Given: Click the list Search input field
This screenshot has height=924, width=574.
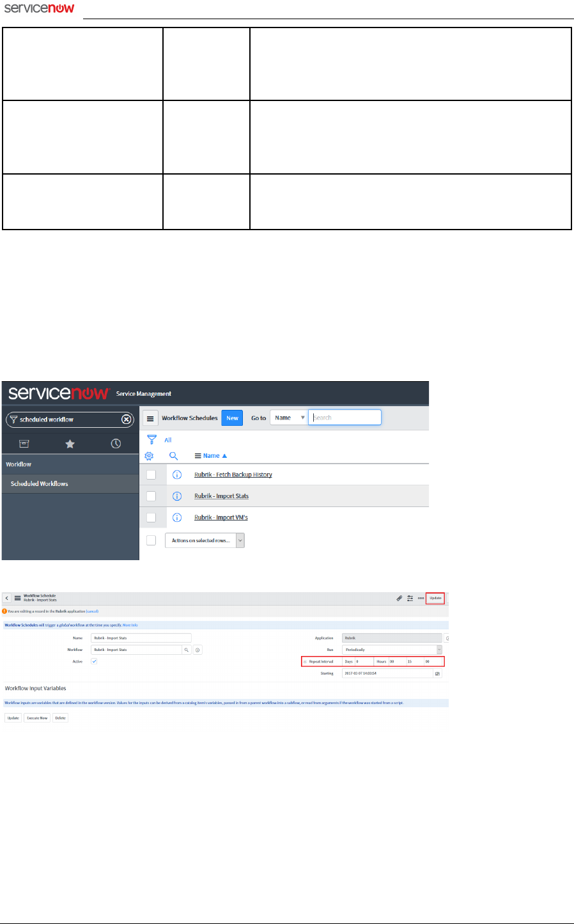Looking at the screenshot, I should click(x=345, y=418).
